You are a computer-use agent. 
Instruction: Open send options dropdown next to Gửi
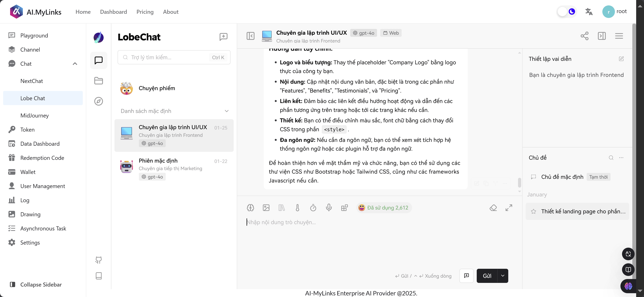point(503,276)
